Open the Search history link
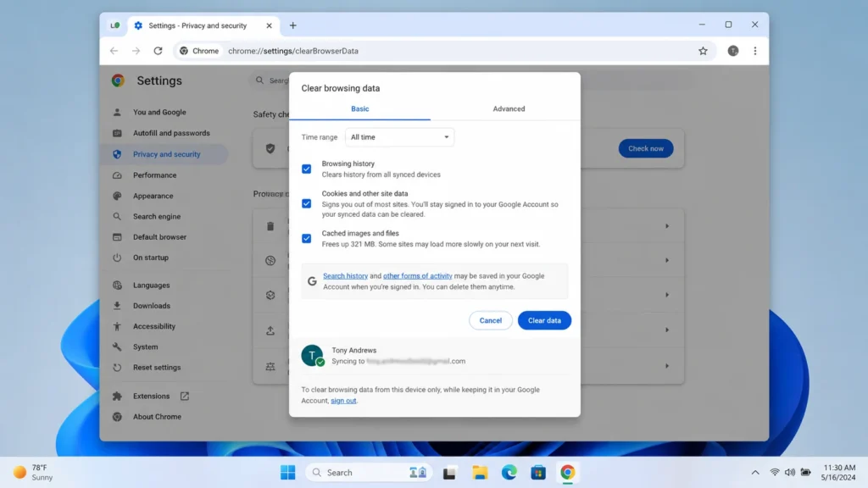 tap(346, 276)
